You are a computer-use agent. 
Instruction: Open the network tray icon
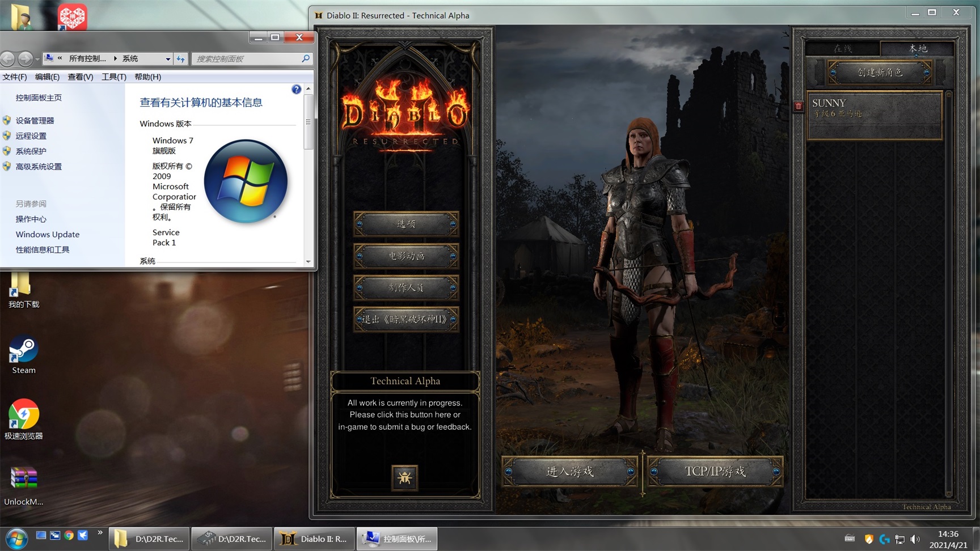(x=900, y=539)
